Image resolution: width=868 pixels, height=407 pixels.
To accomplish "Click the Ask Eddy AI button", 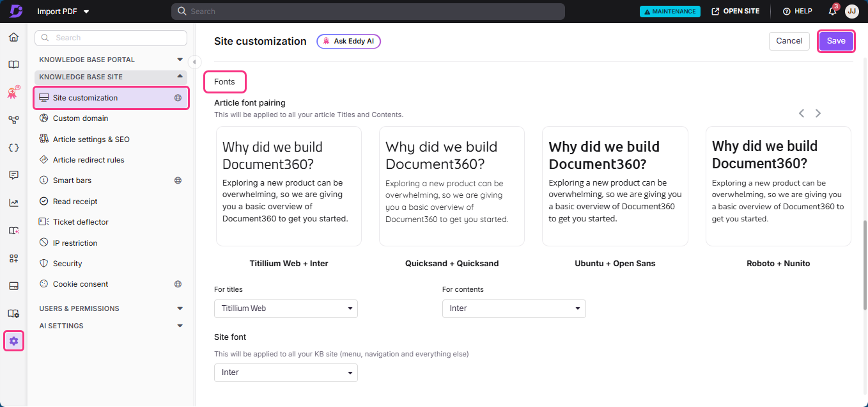I will [348, 41].
